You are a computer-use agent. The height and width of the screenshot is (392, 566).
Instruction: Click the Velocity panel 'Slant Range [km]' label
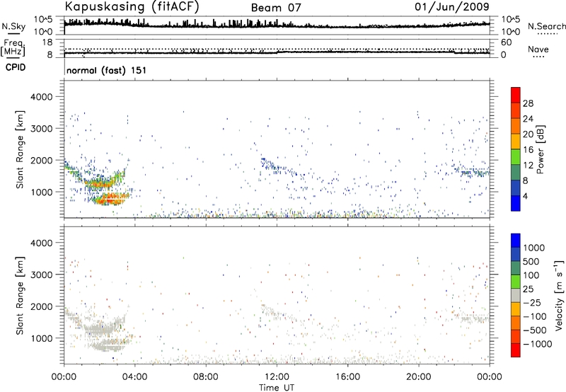20,296
